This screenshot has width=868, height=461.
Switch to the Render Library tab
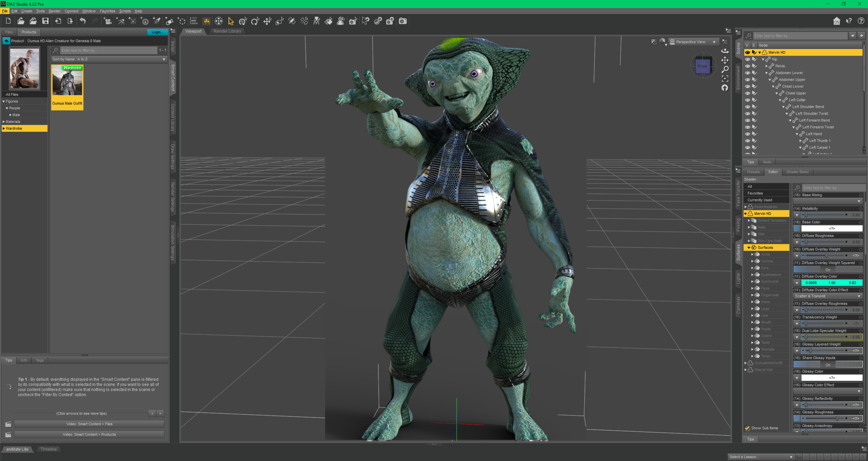[227, 31]
